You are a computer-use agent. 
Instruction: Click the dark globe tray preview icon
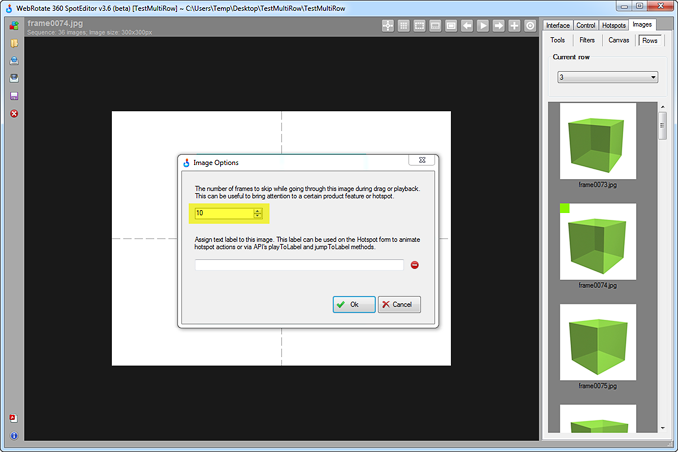pos(14,78)
